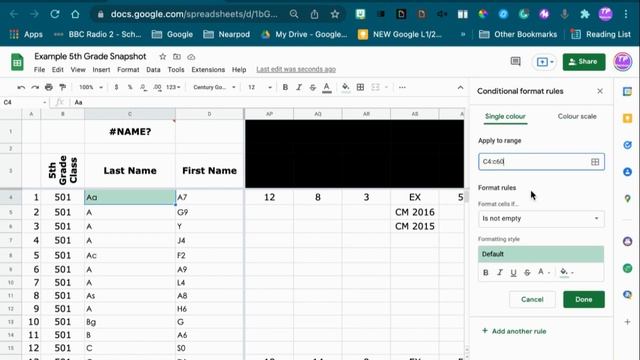Click the Undo icon in toolbar
This screenshot has width=640, height=360.
tap(21, 87)
